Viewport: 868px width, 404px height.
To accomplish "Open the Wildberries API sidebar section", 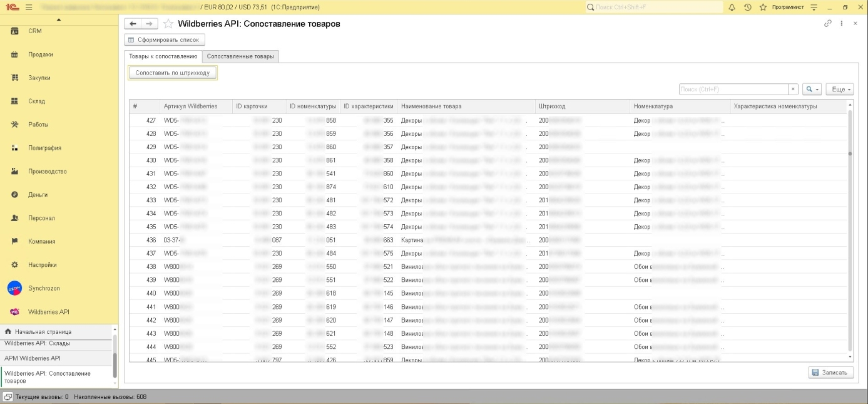I will (49, 312).
